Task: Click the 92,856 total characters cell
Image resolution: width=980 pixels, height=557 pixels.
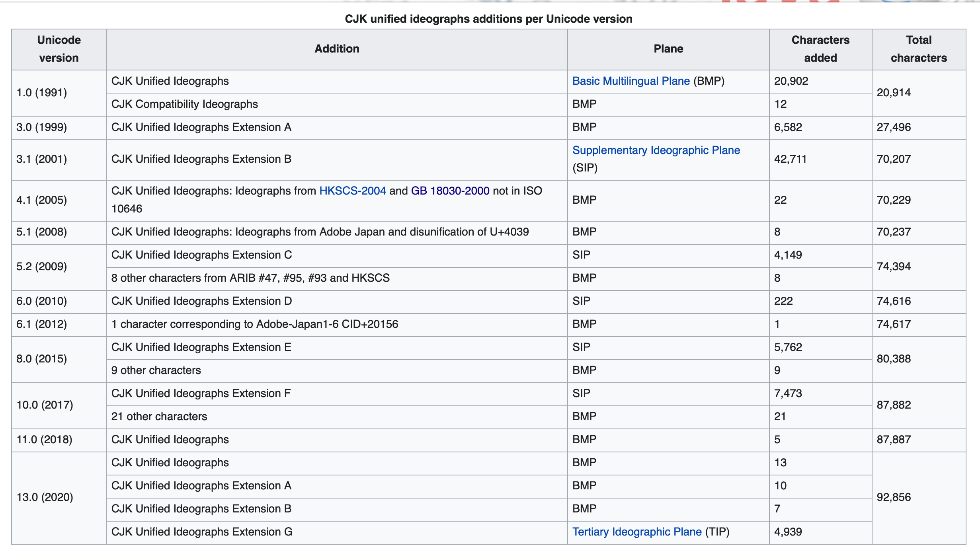Action: coord(894,497)
